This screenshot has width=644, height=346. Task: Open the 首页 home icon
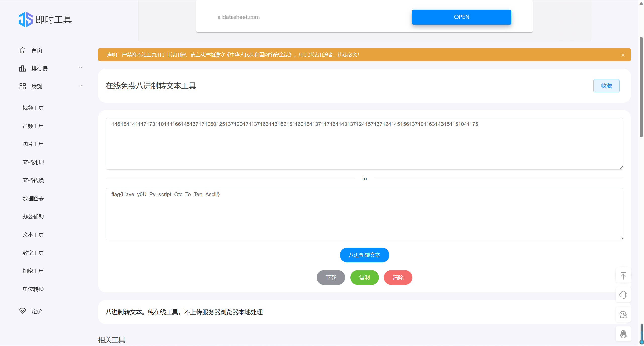[23, 50]
